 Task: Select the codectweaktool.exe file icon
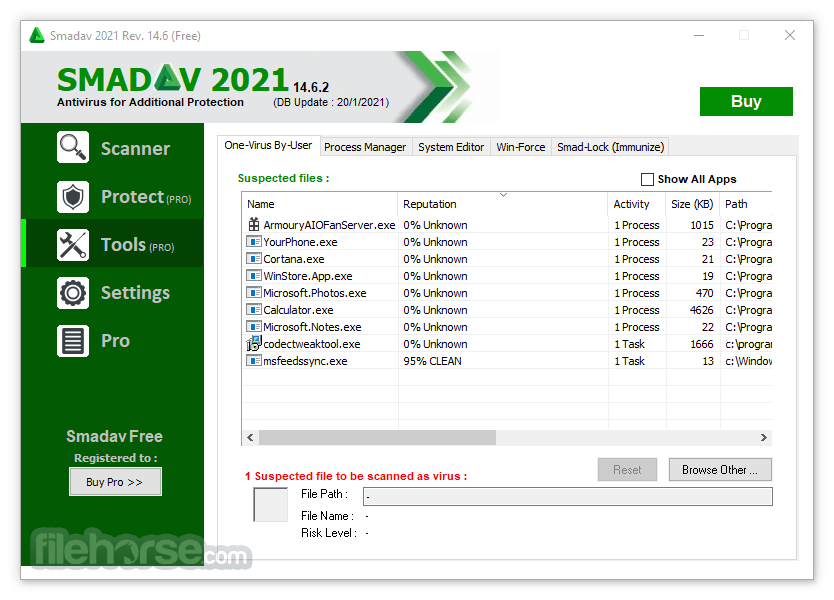[x=254, y=344]
